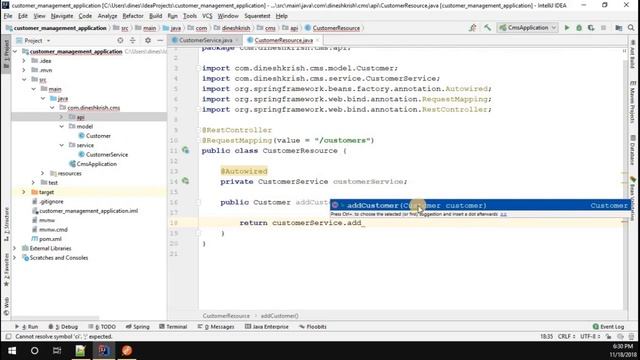Open Structure tool window on left edge
The width and height of the screenshot is (640, 360).
(6, 224)
